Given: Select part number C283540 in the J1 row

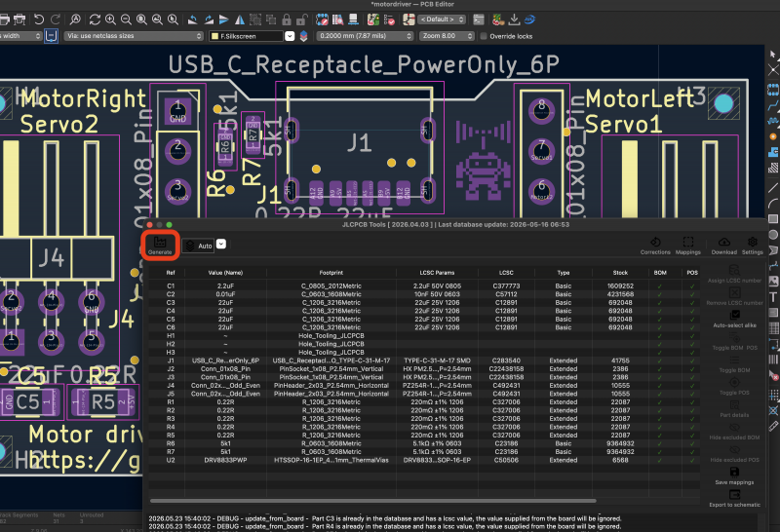Looking at the screenshot, I should (x=506, y=361).
